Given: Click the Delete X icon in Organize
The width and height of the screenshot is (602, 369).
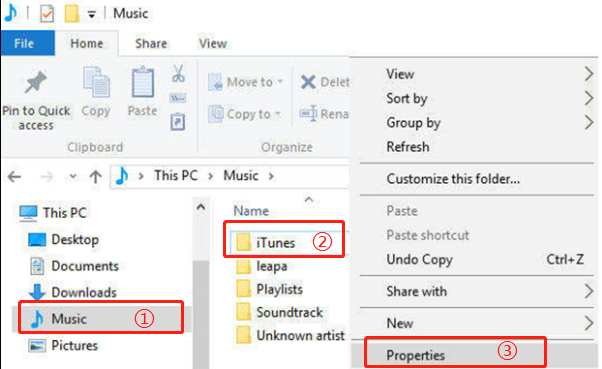Looking at the screenshot, I should pyautogui.click(x=308, y=82).
